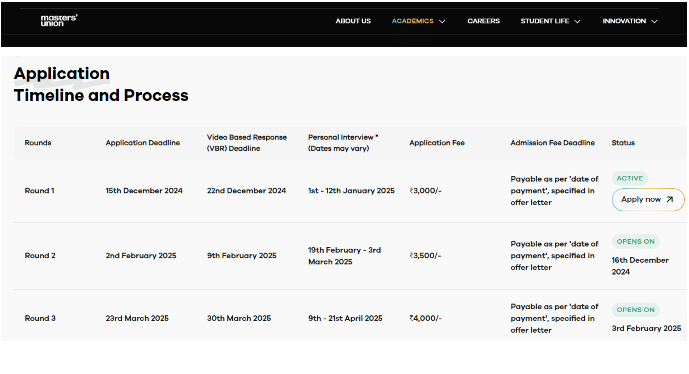Image resolution: width=689 pixels, height=374 pixels.
Task: Click the Application Fee column header
Action: 437,143
